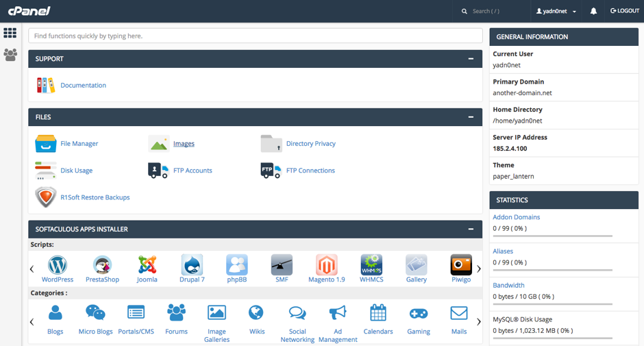Open the Forums category icon

(x=176, y=313)
